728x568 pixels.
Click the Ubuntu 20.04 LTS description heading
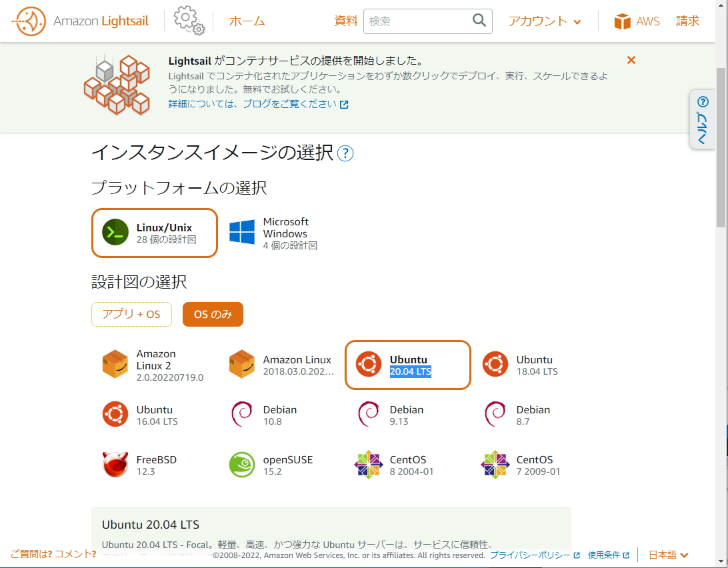pos(151,525)
